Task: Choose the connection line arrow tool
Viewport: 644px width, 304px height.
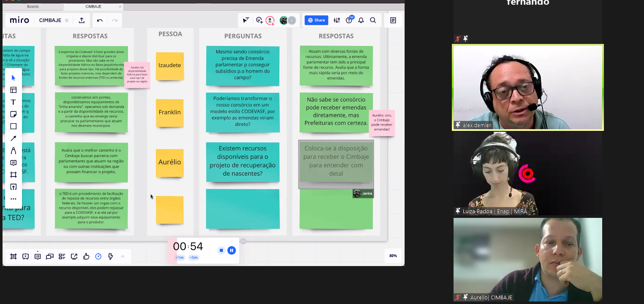Action: coord(13,138)
